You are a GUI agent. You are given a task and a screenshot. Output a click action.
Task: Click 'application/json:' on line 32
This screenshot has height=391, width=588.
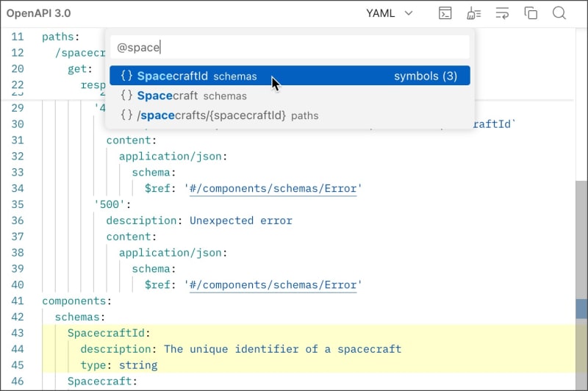pyautogui.click(x=173, y=157)
